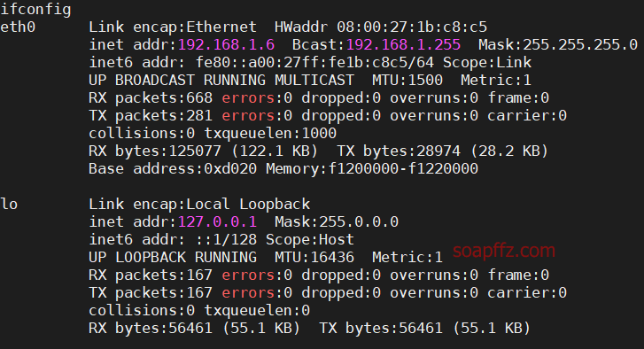This screenshot has height=349, width=644.
Task: Click the Mask:255.255.255.0 text
Action: 558,45
